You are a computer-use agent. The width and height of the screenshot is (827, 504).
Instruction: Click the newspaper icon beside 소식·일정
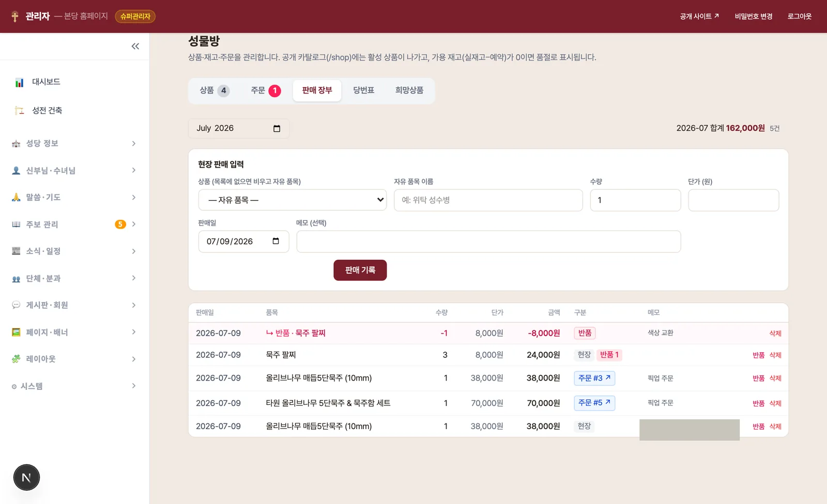pyautogui.click(x=16, y=251)
